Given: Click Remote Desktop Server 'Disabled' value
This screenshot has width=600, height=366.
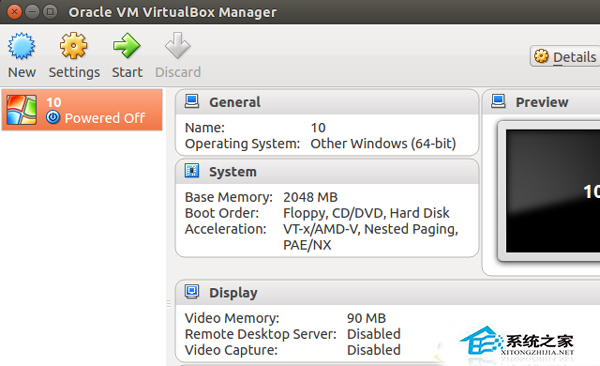Looking at the screenshot, I should point(373,334).
